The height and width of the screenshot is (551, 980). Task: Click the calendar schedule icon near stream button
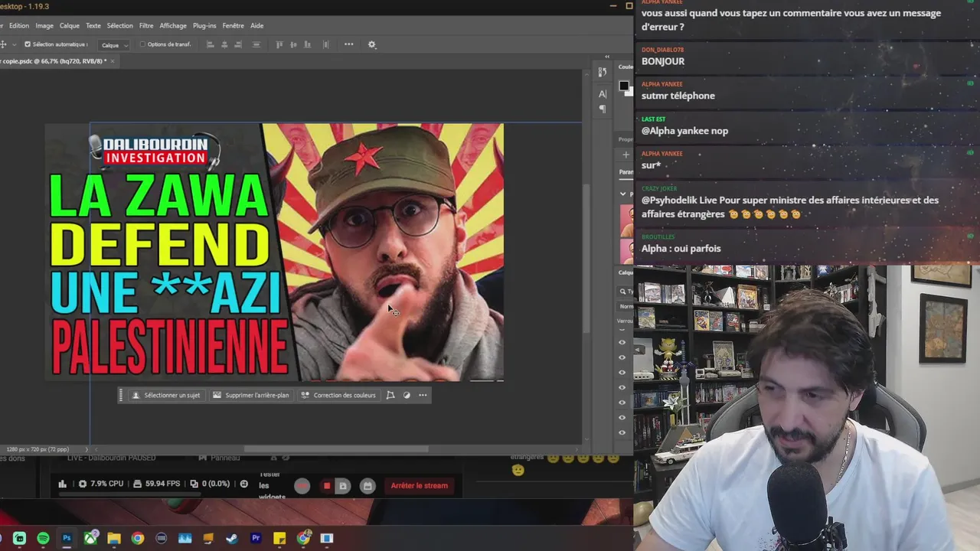(367, 486)
